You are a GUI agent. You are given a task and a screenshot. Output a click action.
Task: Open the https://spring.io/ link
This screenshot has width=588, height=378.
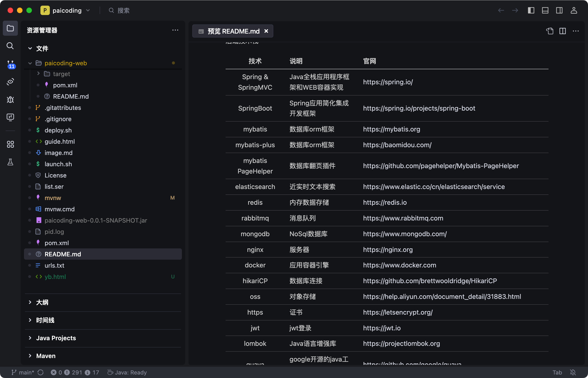click(x=388, y=82)
